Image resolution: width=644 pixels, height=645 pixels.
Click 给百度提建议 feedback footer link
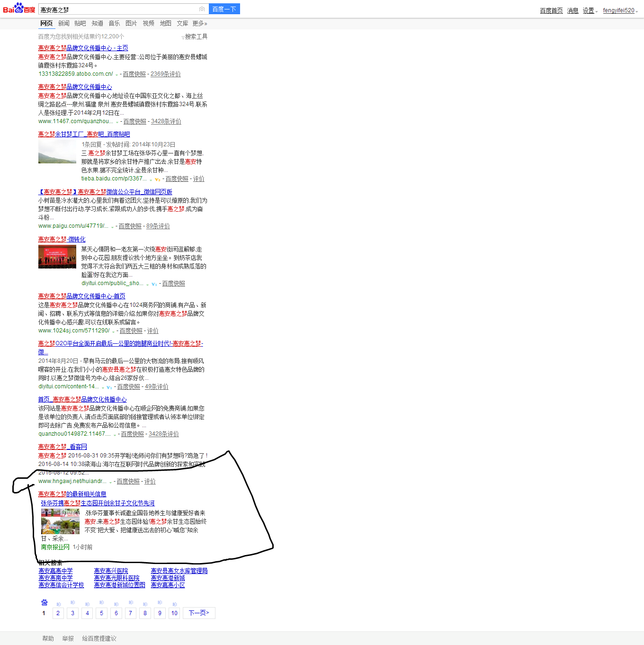click(x=99, y=639)
